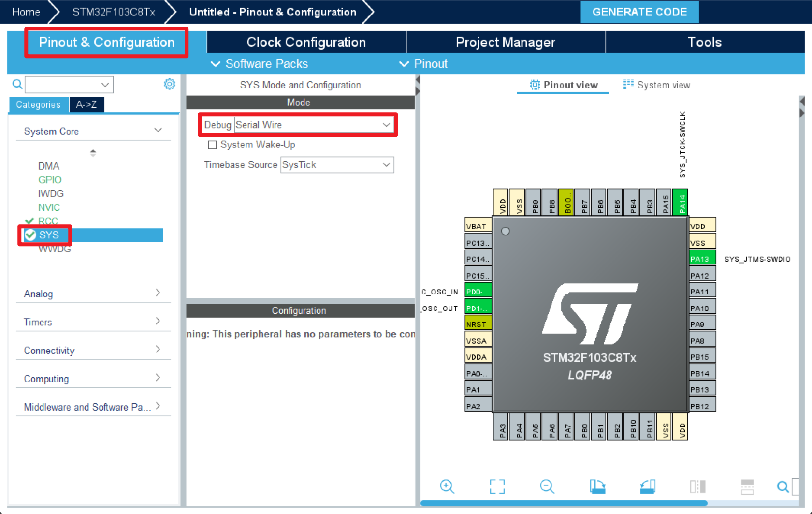Switch to System view

pyautogui.click(x=656, y=85)
